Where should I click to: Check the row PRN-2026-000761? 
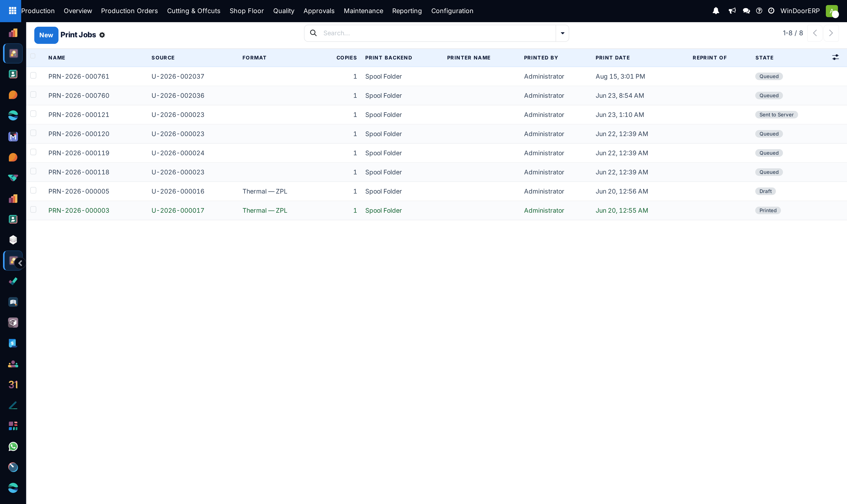[x=33, y=75]
